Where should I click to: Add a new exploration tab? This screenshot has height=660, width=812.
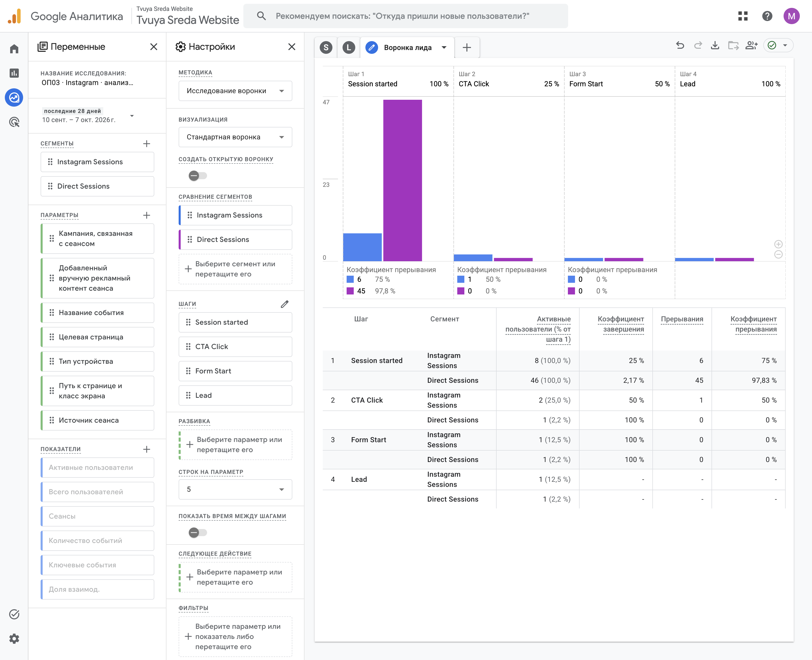467,47
